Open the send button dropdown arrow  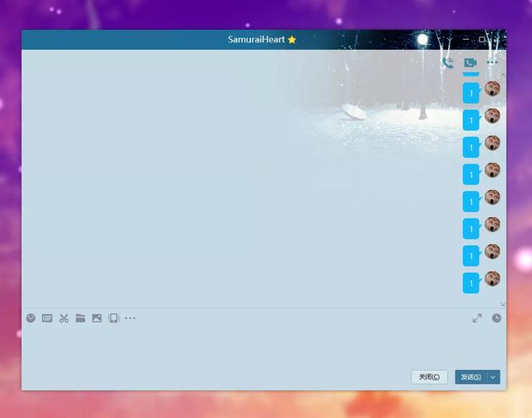(493, 377)
